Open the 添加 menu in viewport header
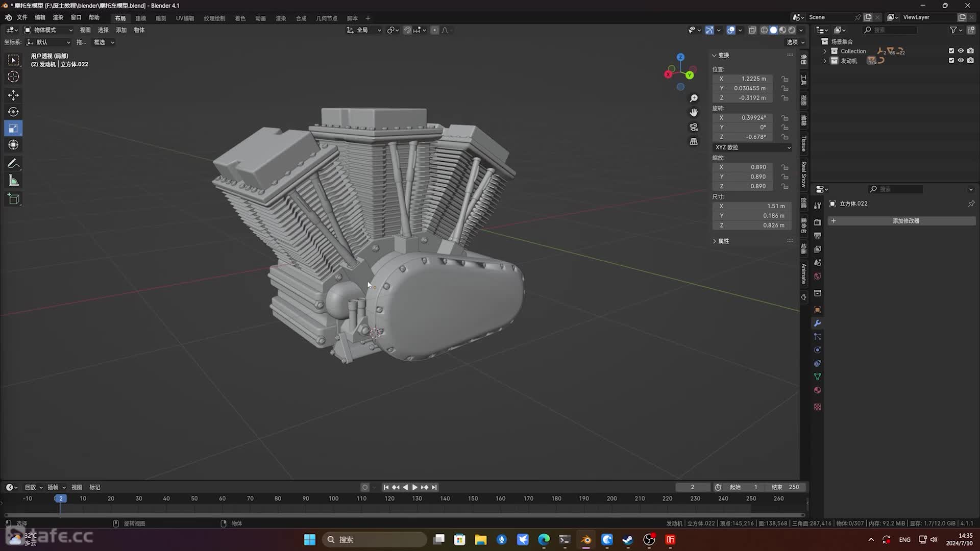The height and width of the screenshot is (551, 980). click(121, 30)
